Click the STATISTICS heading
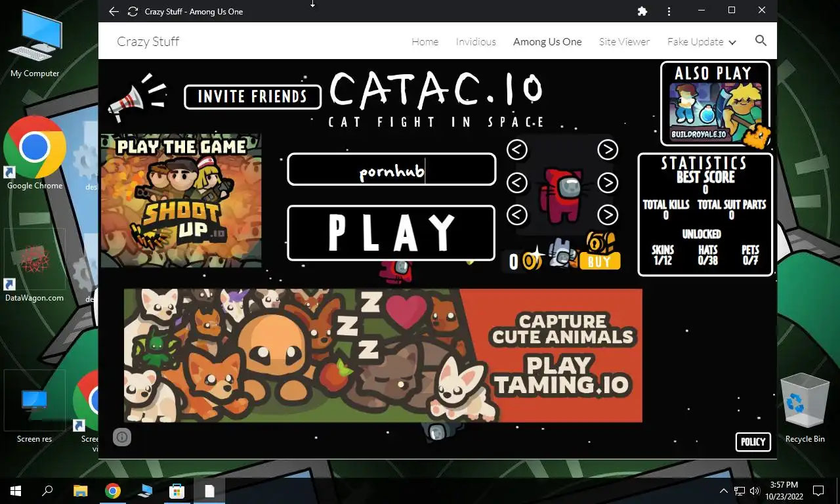 [x=704, y=163]
